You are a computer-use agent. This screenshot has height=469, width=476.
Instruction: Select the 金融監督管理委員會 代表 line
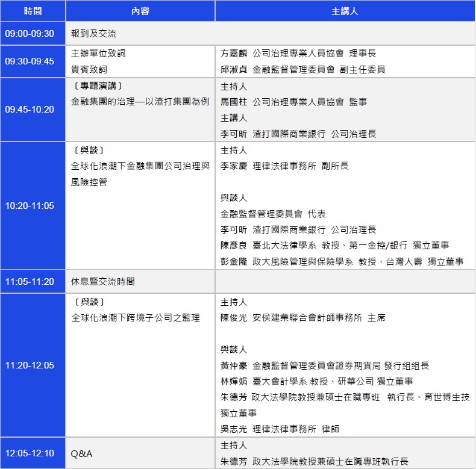(273, 214)
